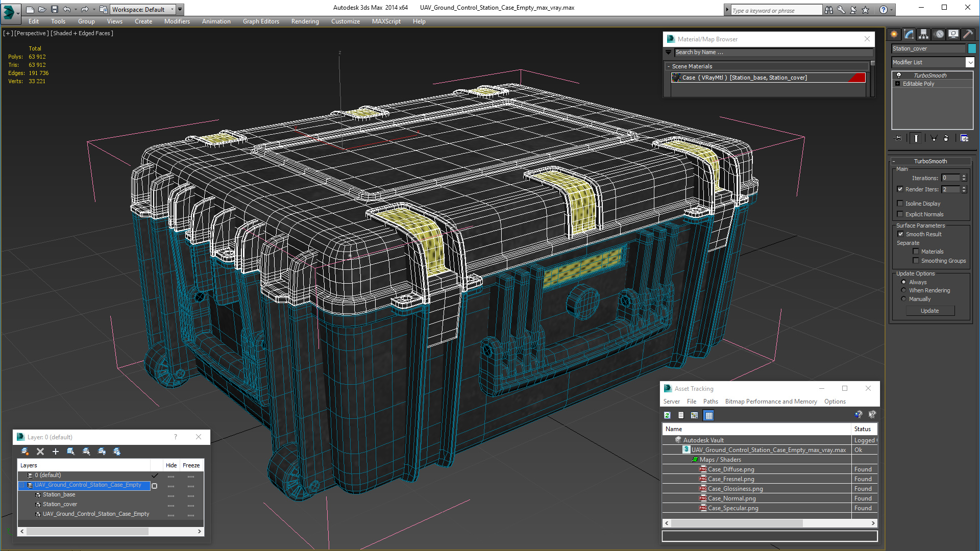Click the Perspective viewport label
980x551 pixels.
(x=32, y=33)
